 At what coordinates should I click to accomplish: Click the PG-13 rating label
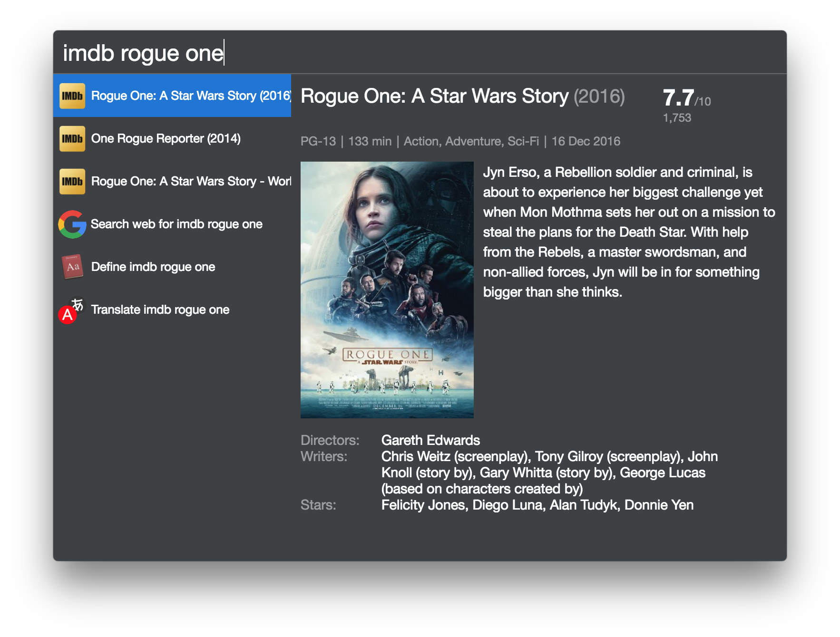pyautogui.click(x=318, y=141)
